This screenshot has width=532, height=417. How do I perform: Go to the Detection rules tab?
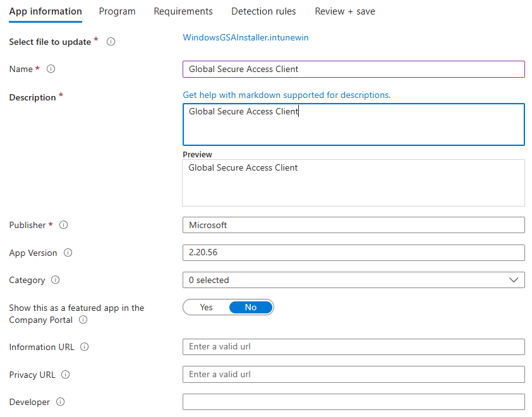[x=263, y=11]
